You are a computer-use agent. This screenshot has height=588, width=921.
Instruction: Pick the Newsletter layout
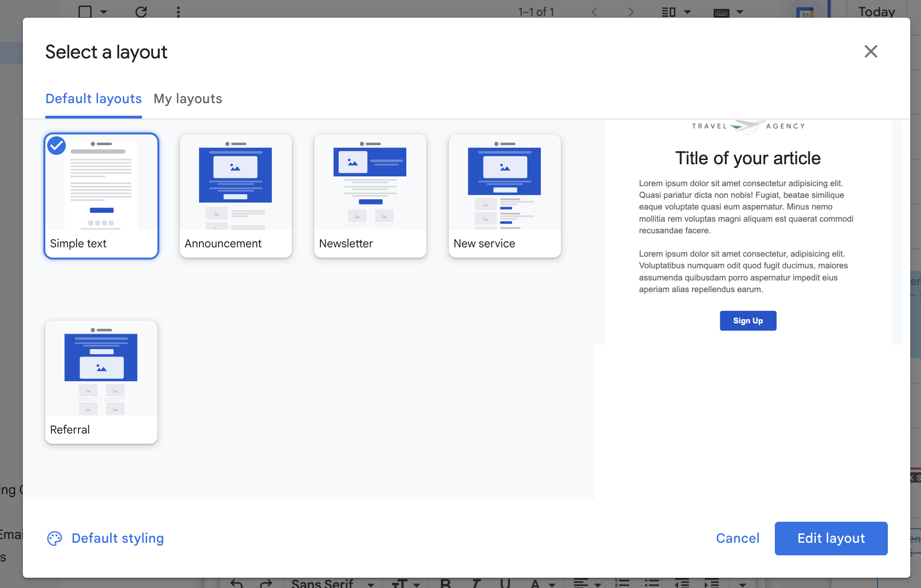370,196
